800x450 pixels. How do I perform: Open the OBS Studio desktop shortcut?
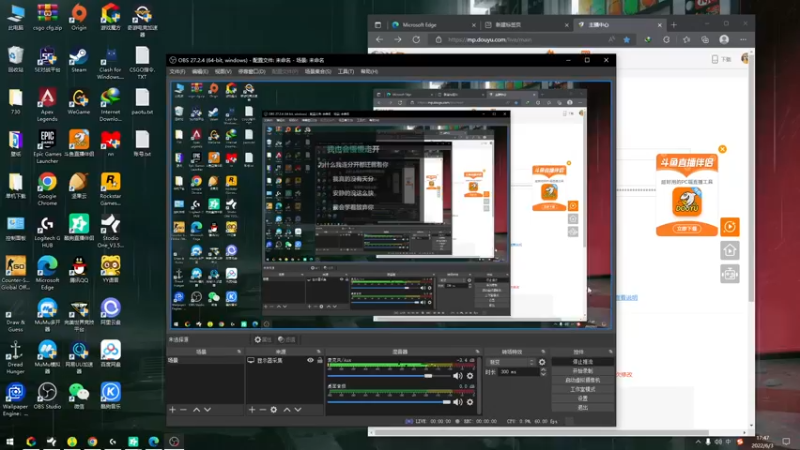47,390
